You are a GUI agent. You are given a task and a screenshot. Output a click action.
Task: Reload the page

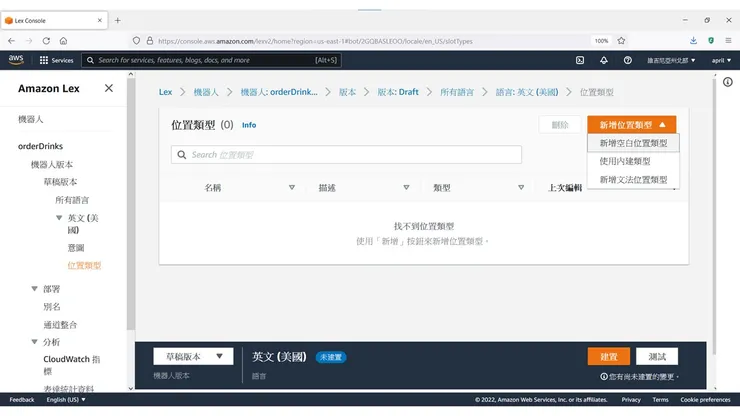pyautogui.click(x=46, y=41)
